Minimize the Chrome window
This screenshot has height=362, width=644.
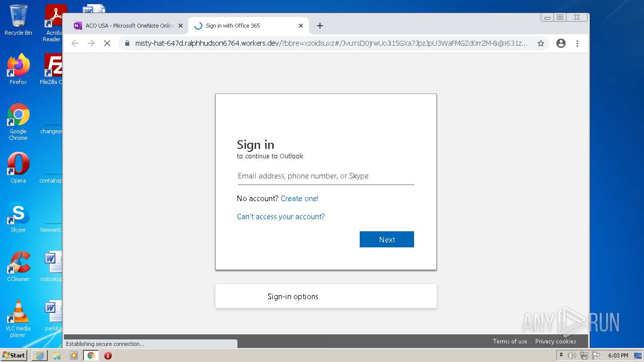547,17
